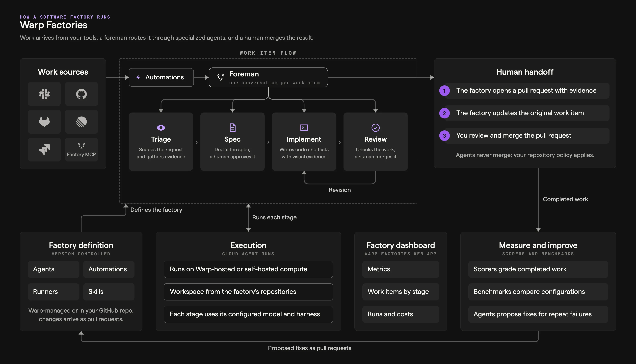The image size is (636, 364).
Task: Click the 'SCORERS AND BENCHMARKS' subtitle
Action: pyautogui.click(x=538, y=254)
